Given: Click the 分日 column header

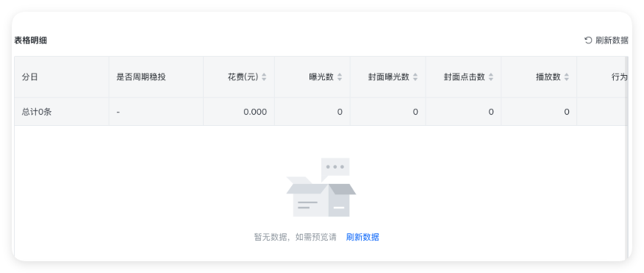Looking at the screenshot, I should point(62,77).
